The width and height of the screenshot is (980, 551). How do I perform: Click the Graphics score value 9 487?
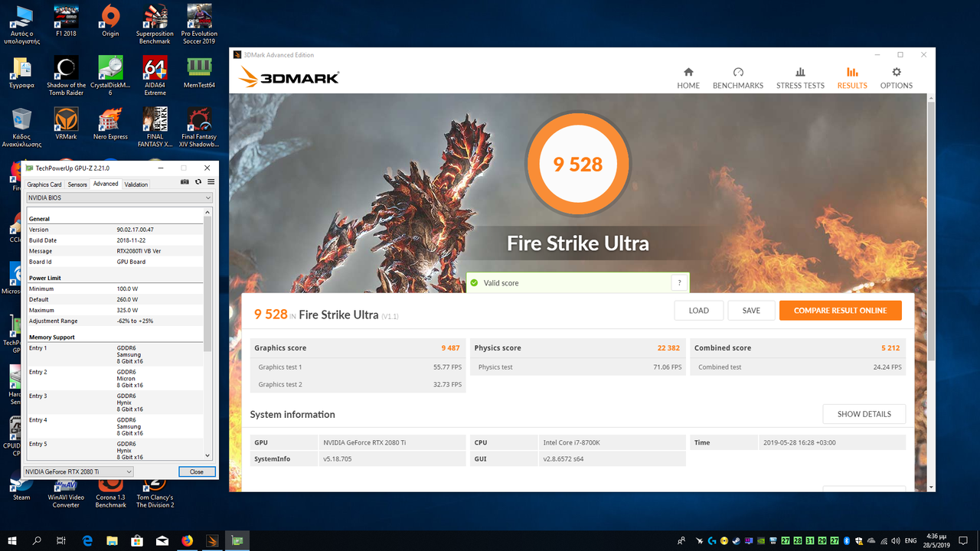point(450,347)
